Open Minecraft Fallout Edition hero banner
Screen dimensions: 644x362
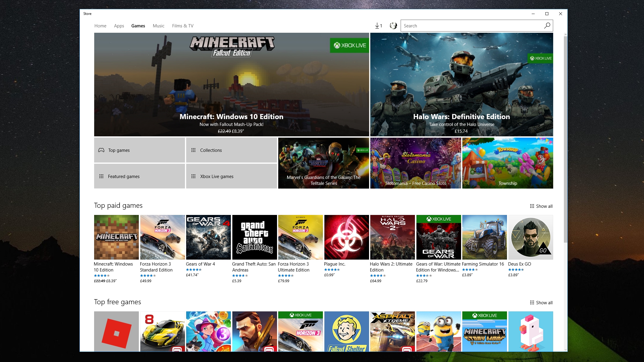231,85
